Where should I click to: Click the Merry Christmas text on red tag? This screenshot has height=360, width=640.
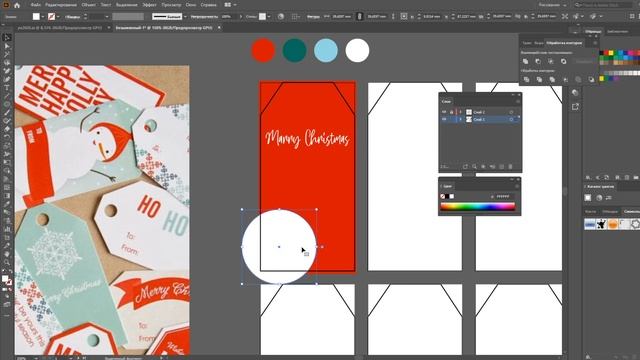point(307,138)
